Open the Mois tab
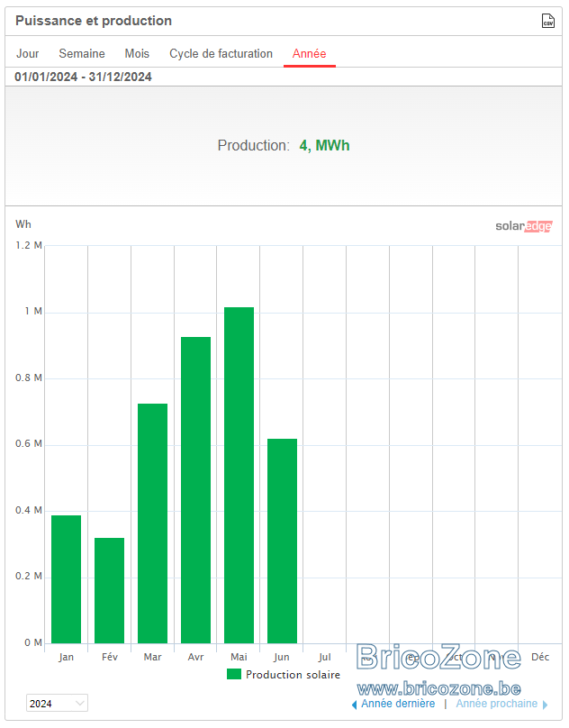 (137, 54)
